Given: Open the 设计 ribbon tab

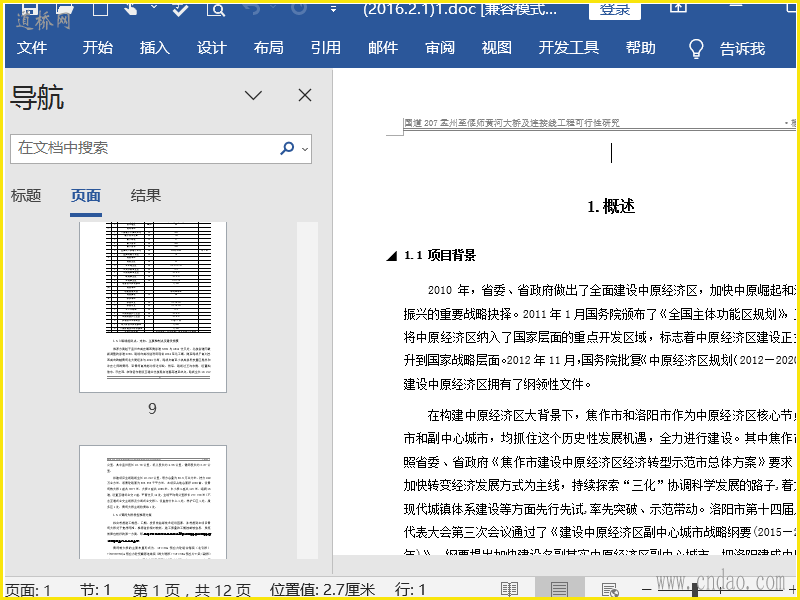Looking at the screenshot, I should coord(212,48).
